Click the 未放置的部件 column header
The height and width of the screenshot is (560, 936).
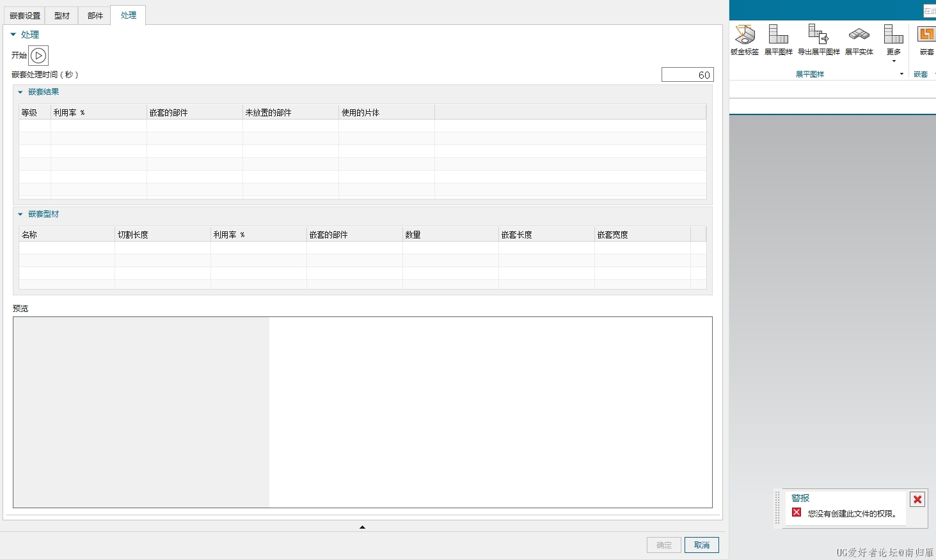pos(290,113)
